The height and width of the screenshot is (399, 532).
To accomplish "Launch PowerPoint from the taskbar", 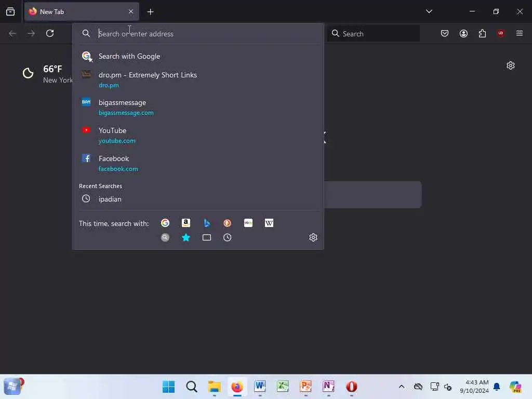I will [305, 387].
